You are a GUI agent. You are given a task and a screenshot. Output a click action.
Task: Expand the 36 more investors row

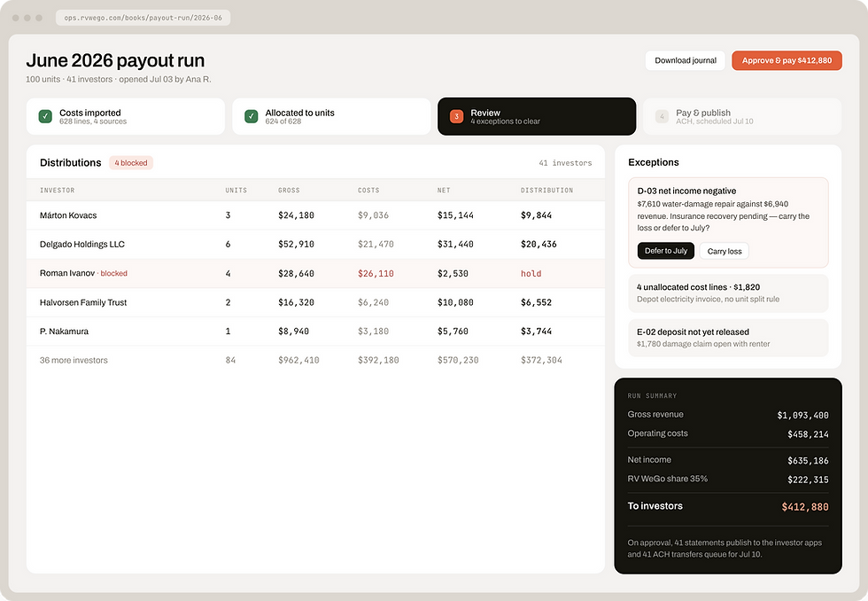pyautogui.click(x=315, y=360)
